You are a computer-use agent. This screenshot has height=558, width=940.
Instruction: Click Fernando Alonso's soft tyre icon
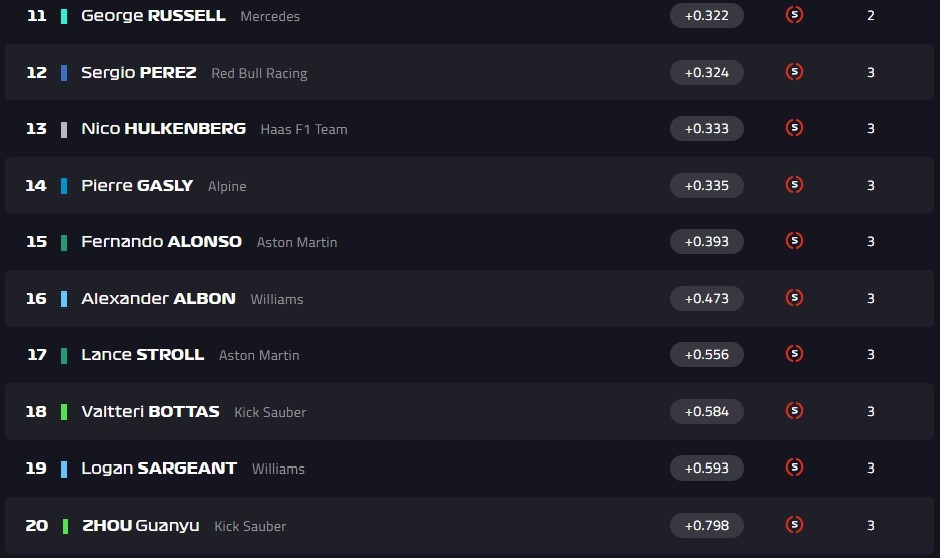pyautogui.click(x=795, y=241)
